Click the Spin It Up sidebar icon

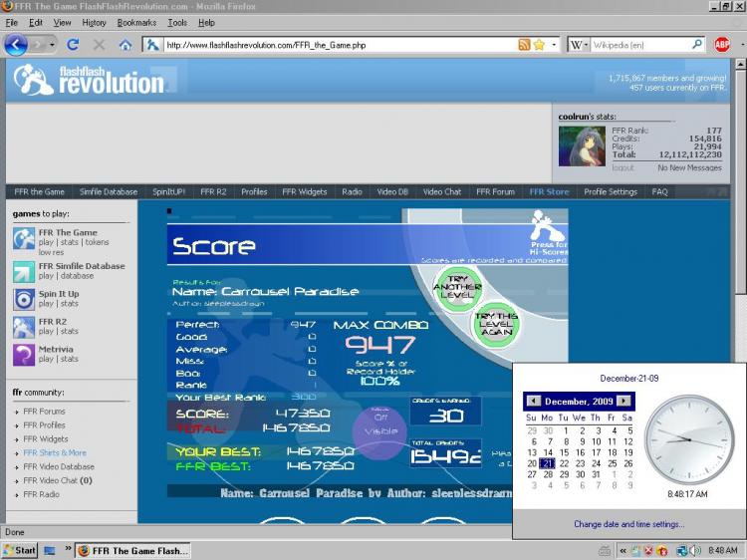[x=24, y=299]
